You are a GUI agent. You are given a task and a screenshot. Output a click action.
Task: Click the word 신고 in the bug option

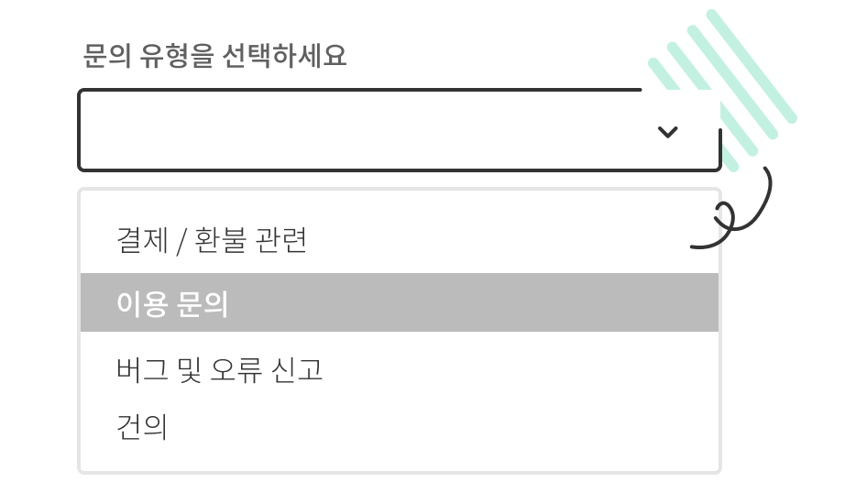[297, 370]
